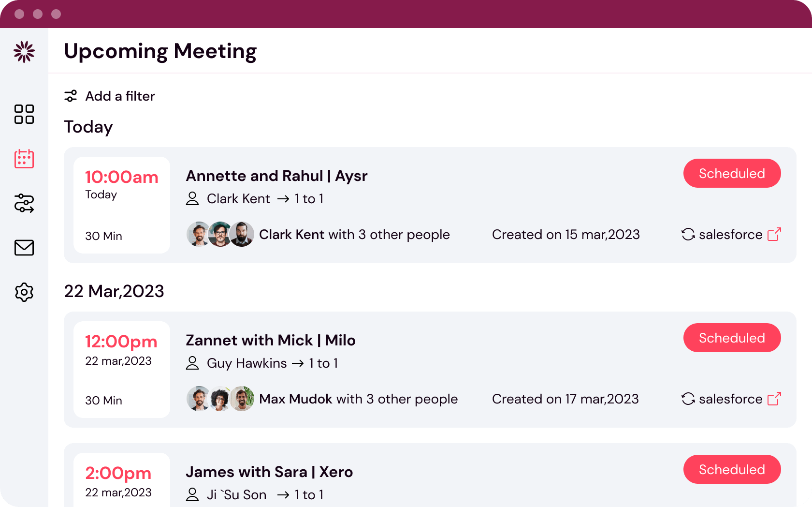Click Scheduled badge on Zannet with Mick meeting
Viewport: 812px width, 507px height.
pyautogui.click(x=732, y=338)
